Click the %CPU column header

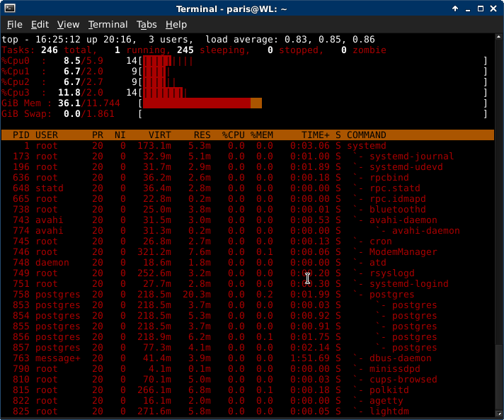click(234, 135)
